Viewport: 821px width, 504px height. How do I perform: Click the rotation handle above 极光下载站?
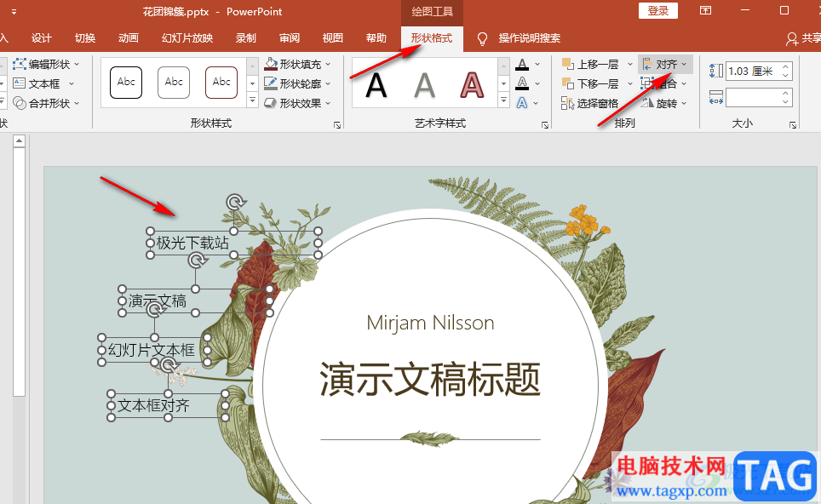point(234,202)
